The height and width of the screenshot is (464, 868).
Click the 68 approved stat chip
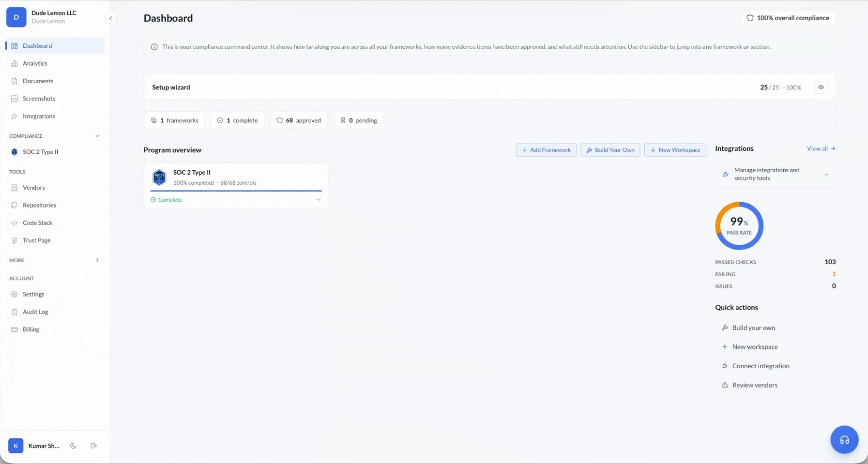coord(299,121)
